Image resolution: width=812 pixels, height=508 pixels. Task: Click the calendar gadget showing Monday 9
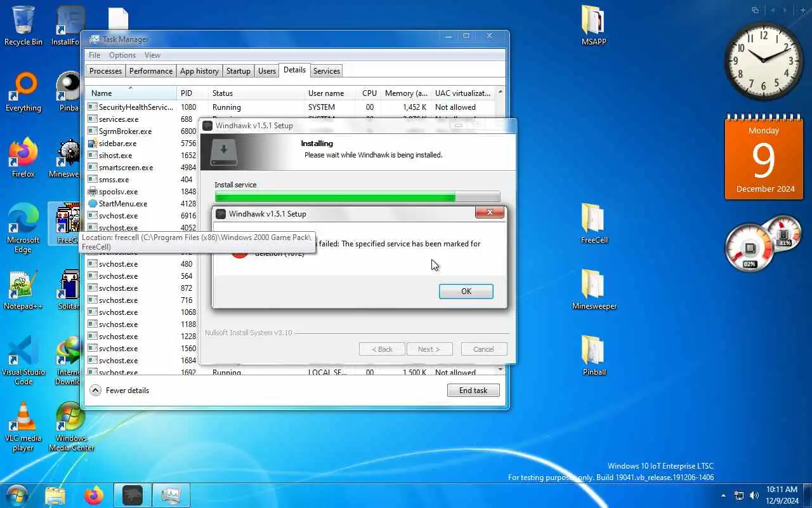(764, 157)
